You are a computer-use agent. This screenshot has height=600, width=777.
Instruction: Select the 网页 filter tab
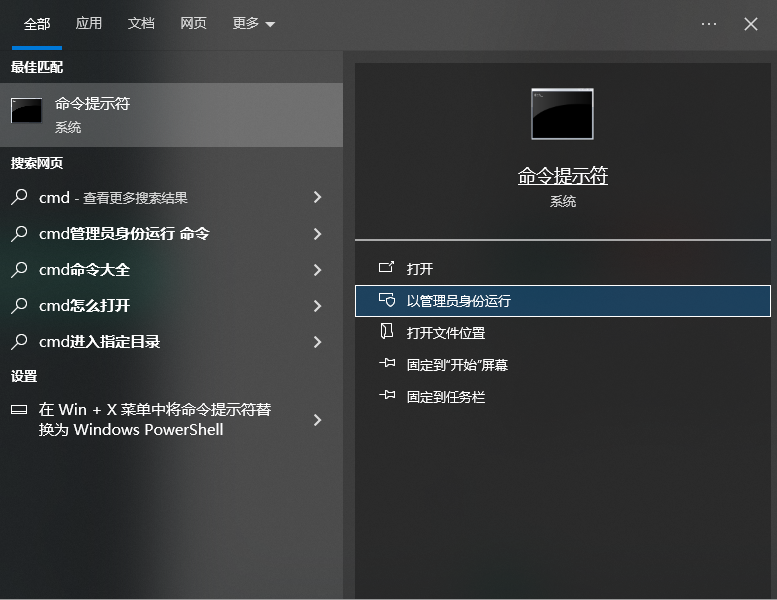193,24
